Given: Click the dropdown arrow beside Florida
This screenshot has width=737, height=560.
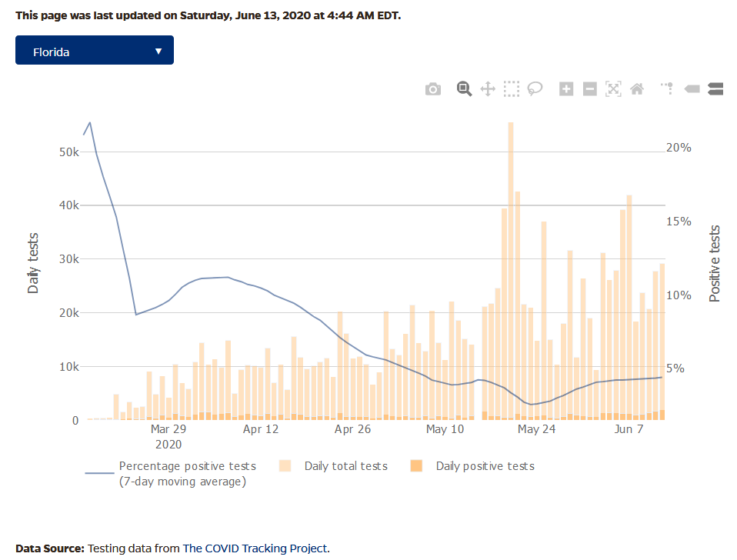Looking at the screenshot, I should (158, 51).
